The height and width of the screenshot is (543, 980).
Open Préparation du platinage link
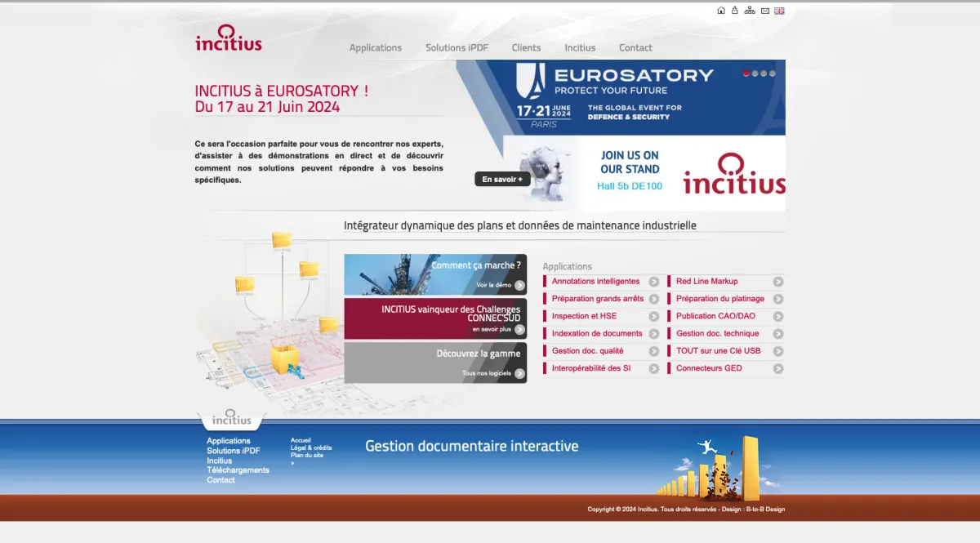[x=720, y=299]
